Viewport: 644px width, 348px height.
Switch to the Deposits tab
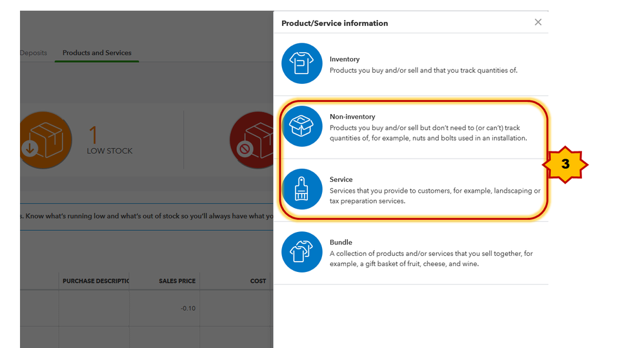[x=34, y=53]
